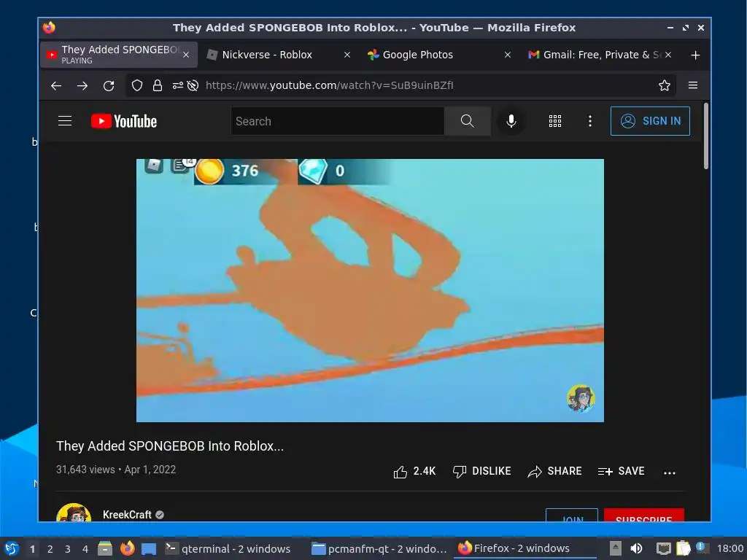This screenshot has width=747, height=560.
Task: Open KreekCraft channel avatar
Action: 74,513
